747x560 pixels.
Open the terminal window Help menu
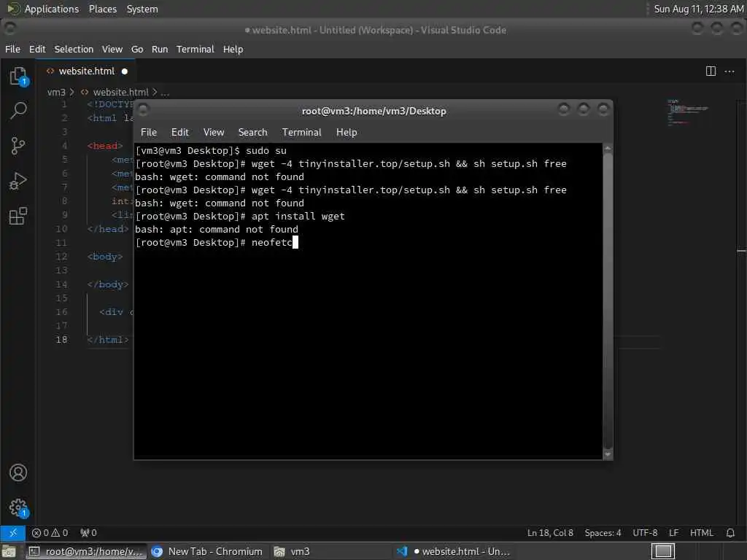347,133
